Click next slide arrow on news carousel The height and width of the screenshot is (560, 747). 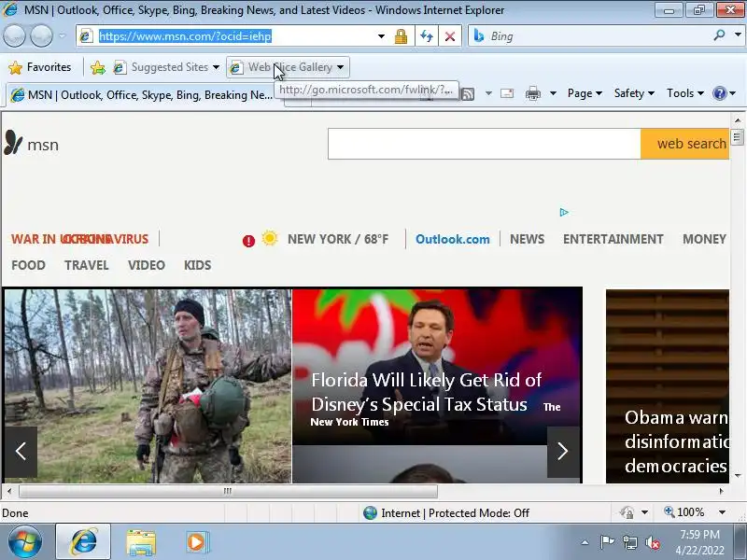pos(563,451)
